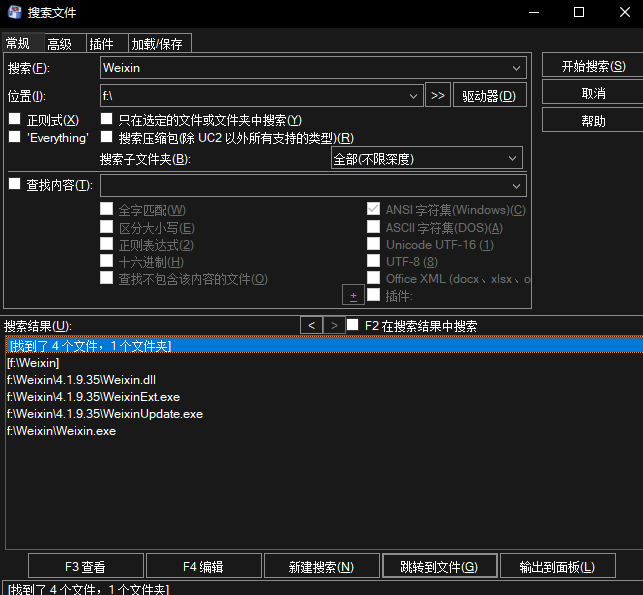Click the >> browse folder button
643x595 pixels.
coord(438,96)
